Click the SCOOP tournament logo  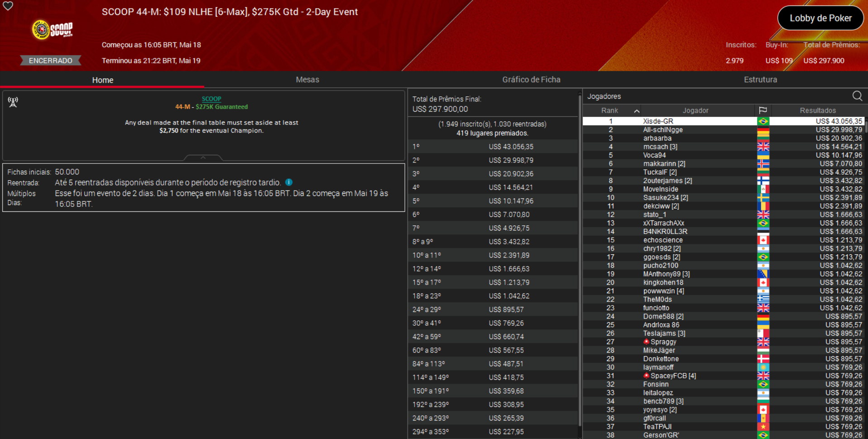53,30
